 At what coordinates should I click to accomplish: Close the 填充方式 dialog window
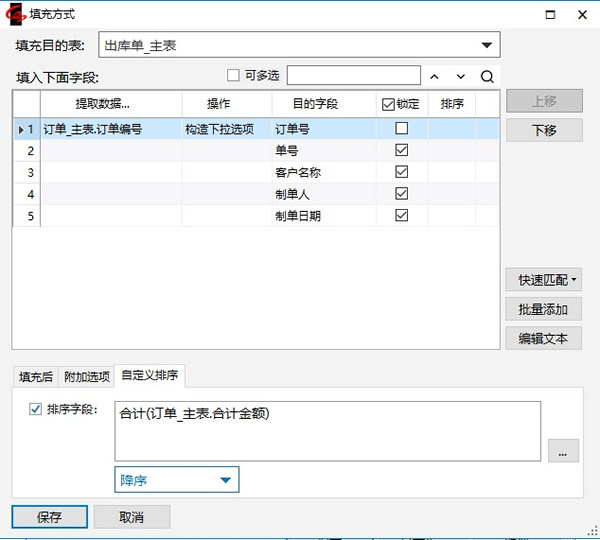click(x=582, y=15)
